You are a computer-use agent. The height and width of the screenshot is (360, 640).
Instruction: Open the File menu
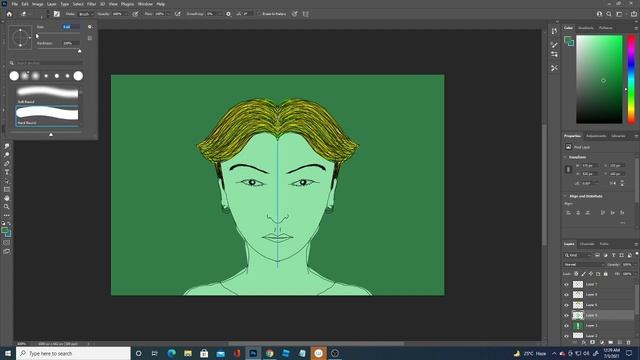pyautogui.click(x=15, y=4)
